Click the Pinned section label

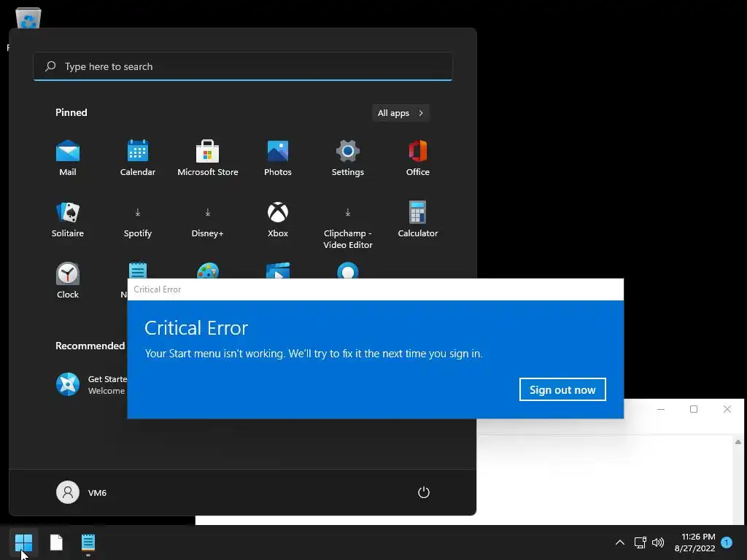coord(71,112)
